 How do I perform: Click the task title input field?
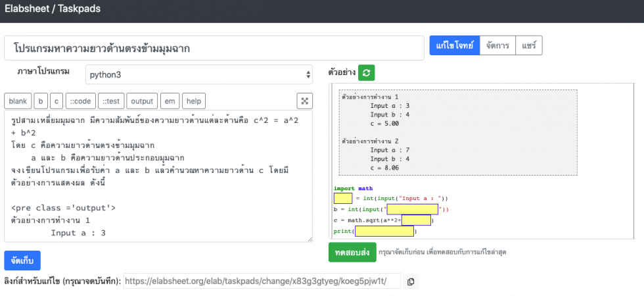(214, 49)
